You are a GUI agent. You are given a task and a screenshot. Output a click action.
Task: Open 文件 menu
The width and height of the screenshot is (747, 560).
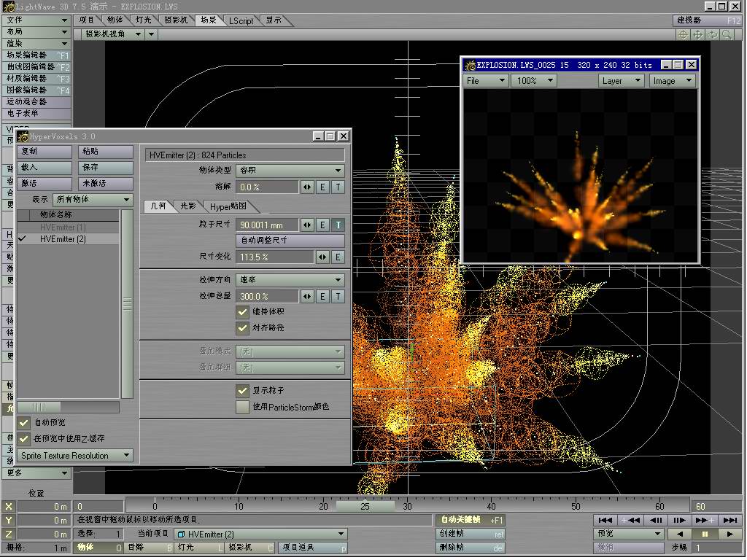click(36, 20)
